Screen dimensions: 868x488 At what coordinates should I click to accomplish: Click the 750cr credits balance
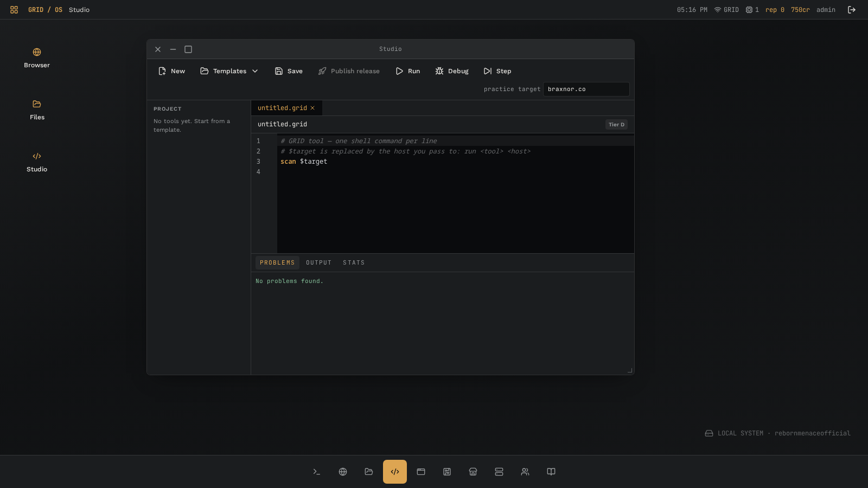point(800,10)
